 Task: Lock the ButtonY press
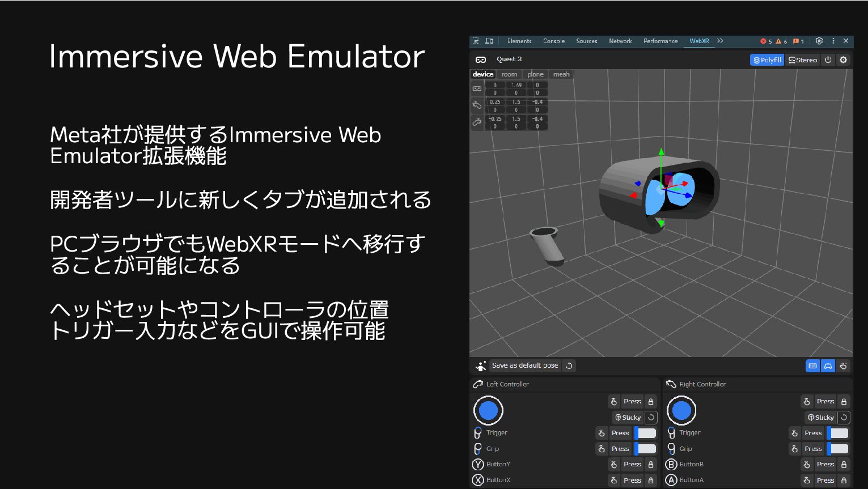tap(651, 464)
